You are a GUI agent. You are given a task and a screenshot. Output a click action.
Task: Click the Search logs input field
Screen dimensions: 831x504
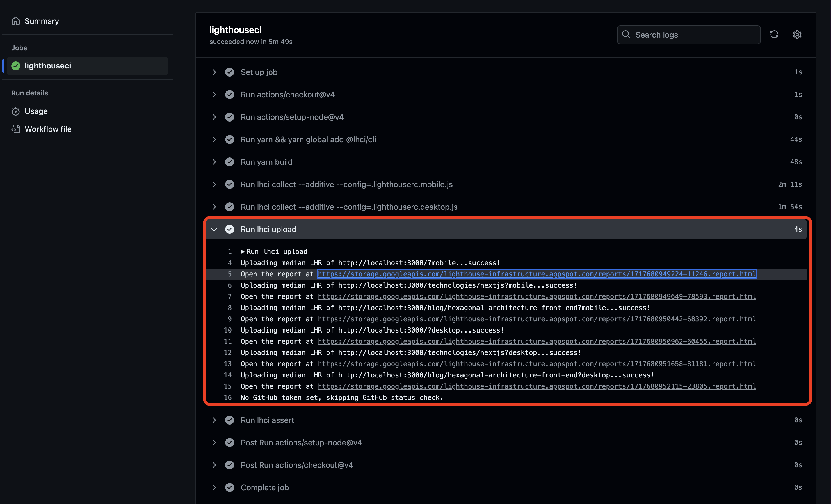[695, 35]
